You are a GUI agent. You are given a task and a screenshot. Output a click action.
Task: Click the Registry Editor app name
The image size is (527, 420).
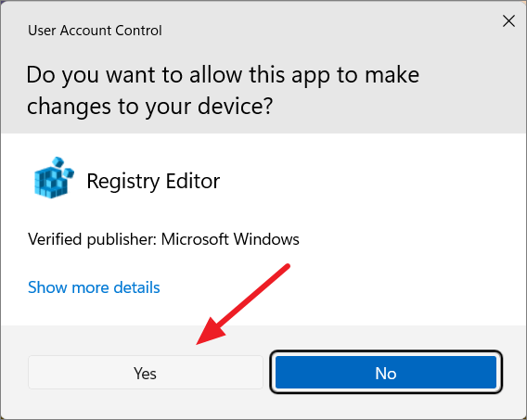[x=153, y=182]
